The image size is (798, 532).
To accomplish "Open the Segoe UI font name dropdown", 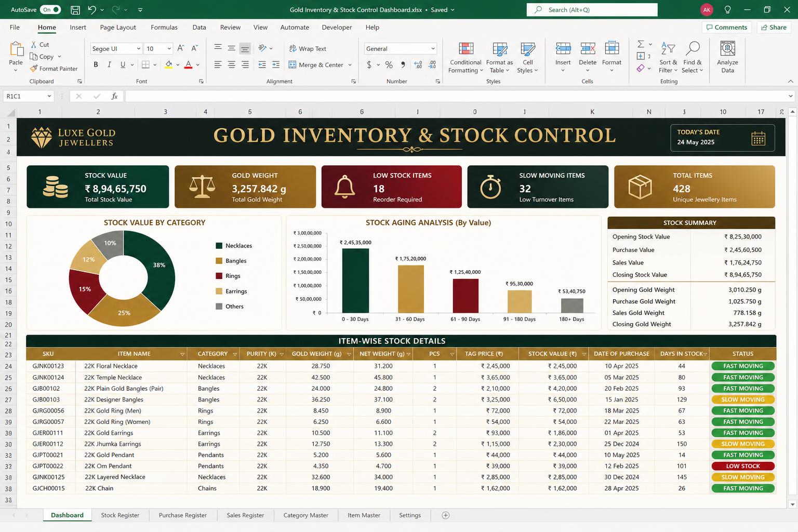I will (x=138, y=49).
